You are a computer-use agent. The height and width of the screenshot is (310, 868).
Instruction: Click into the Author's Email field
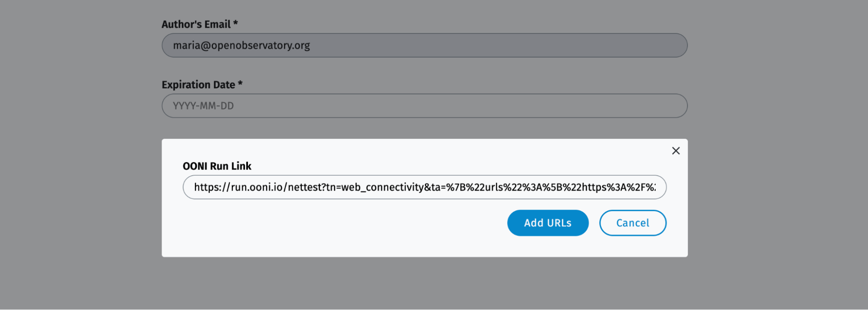point(424,46)
